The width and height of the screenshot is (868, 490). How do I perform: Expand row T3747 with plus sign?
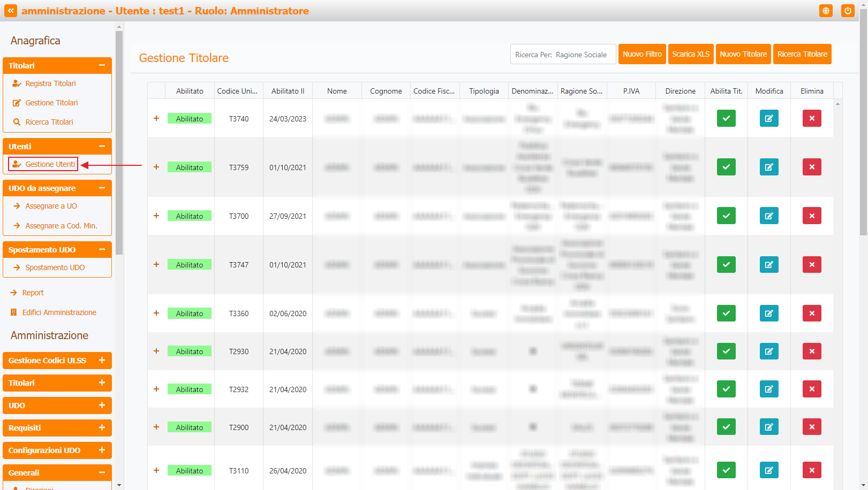click(x=156, y=264)
